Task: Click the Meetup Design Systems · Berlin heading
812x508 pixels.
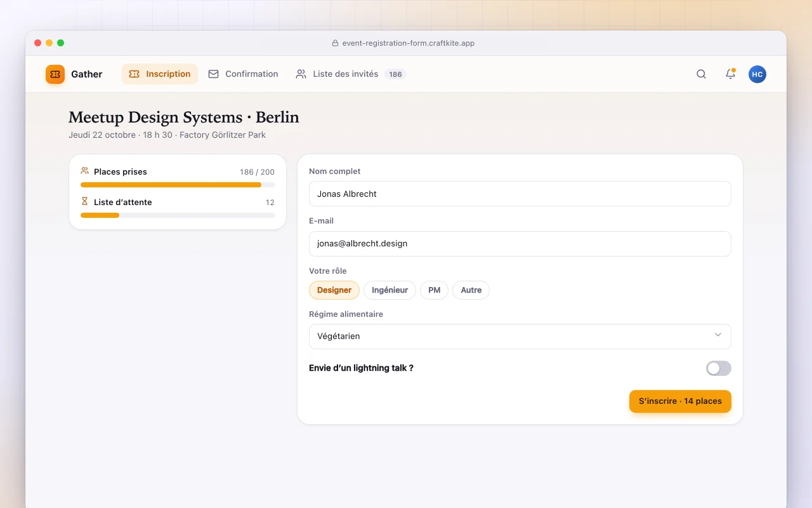Action: point(184,117)
